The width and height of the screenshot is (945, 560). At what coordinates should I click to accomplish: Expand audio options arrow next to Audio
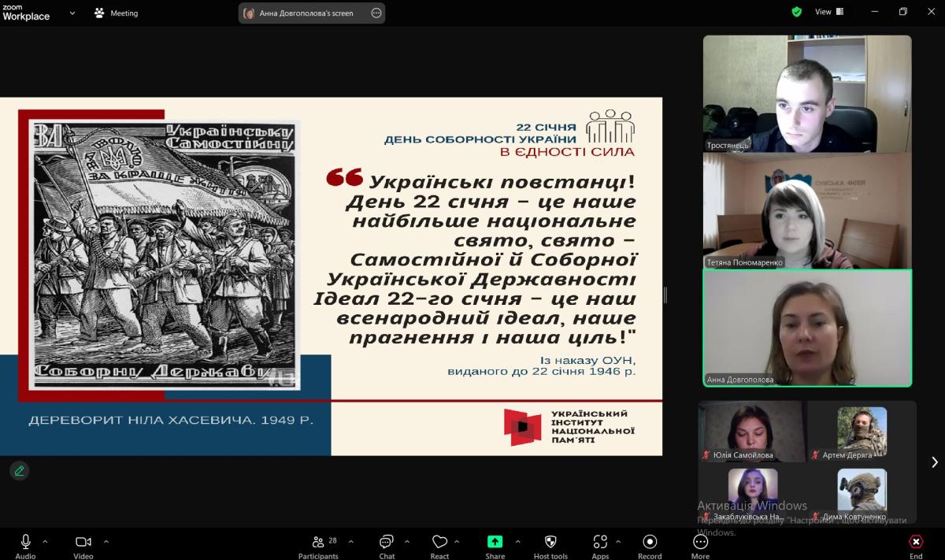(45, 541)
